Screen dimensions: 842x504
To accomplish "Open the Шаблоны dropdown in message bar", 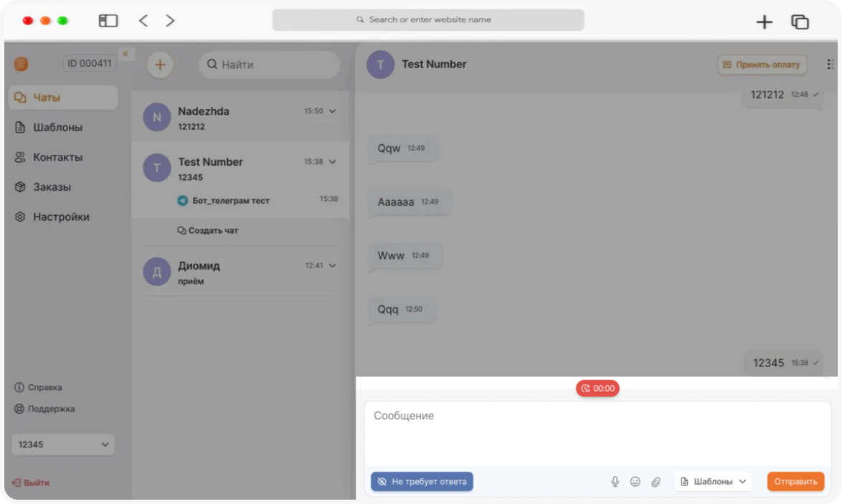I will [713, 482].
